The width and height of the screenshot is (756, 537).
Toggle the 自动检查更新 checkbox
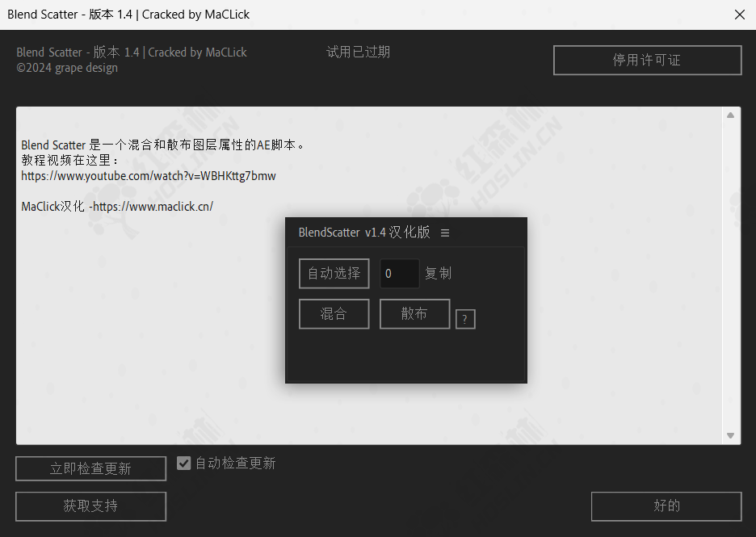click(x=183, y=464)
